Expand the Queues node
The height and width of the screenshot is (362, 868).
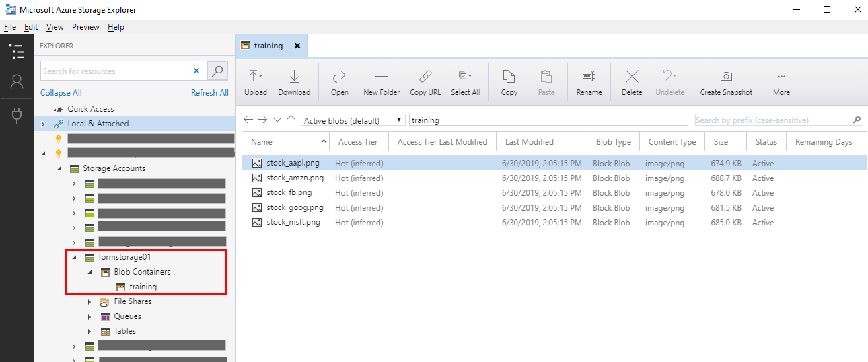pyautogui.click(x=89, y=316)
